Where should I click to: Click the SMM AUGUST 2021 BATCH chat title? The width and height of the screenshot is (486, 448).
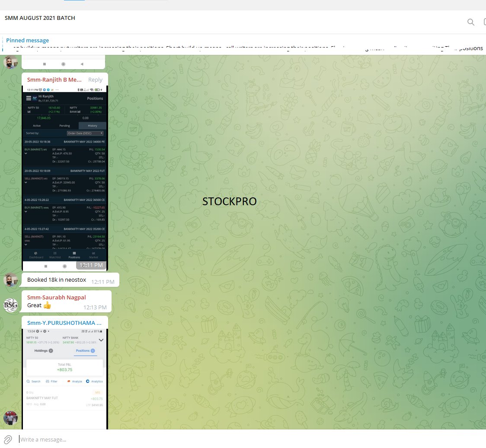(x=40, y=18)
